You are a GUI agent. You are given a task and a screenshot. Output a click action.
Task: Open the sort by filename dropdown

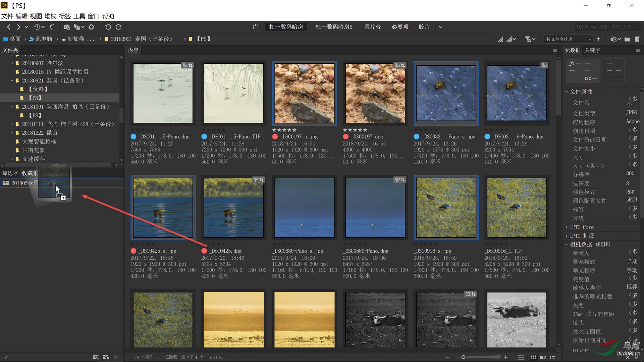pos(569,39)
